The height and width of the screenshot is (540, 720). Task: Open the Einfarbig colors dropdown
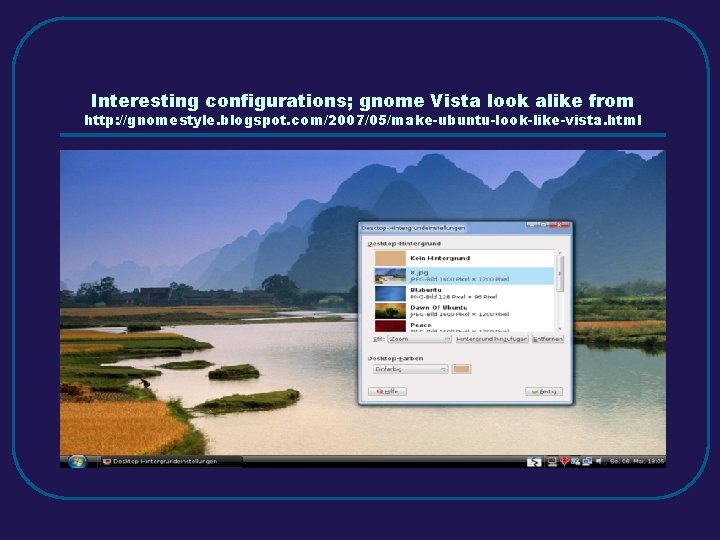click(x=411, y=369)
